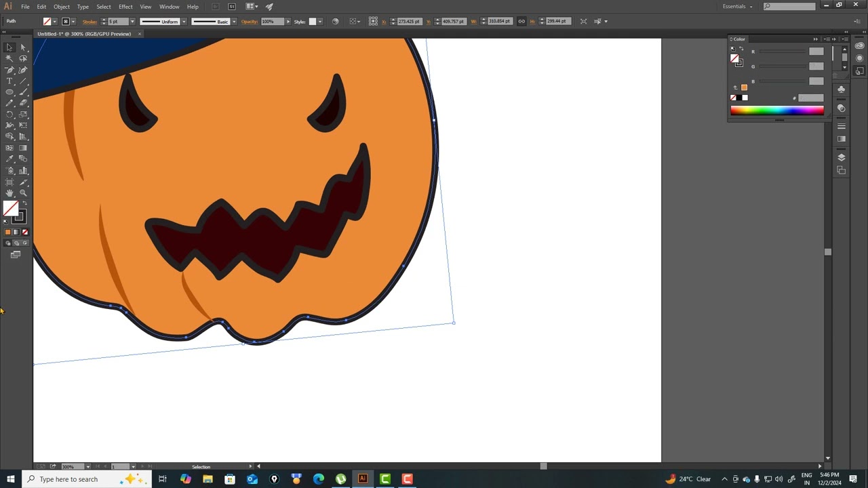Open the Arrange Documents dropdown
This screenshot has height=488, width=868.
252,7
